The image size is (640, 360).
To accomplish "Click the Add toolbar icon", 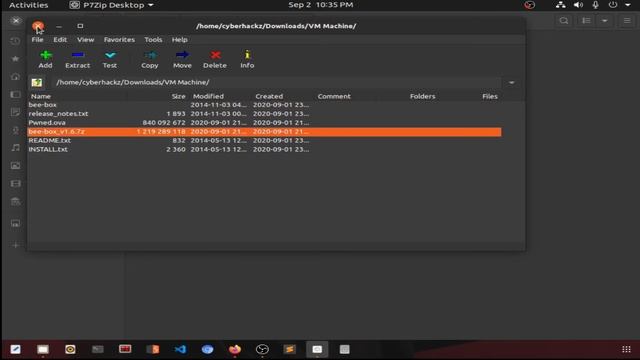I will [x=45, y=60].
